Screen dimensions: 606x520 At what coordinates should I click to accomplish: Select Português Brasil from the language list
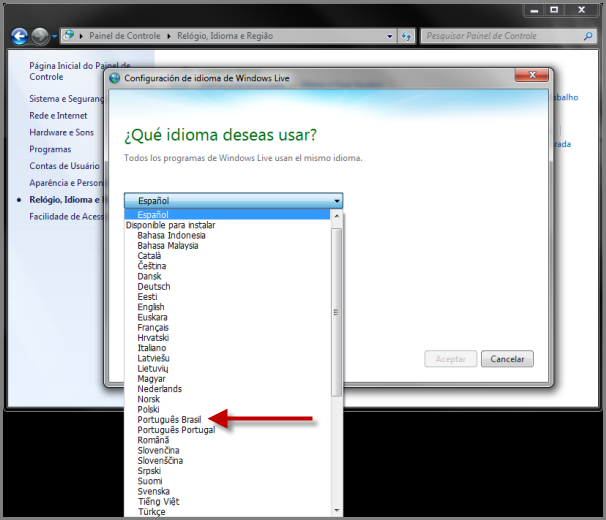point(169,420)
